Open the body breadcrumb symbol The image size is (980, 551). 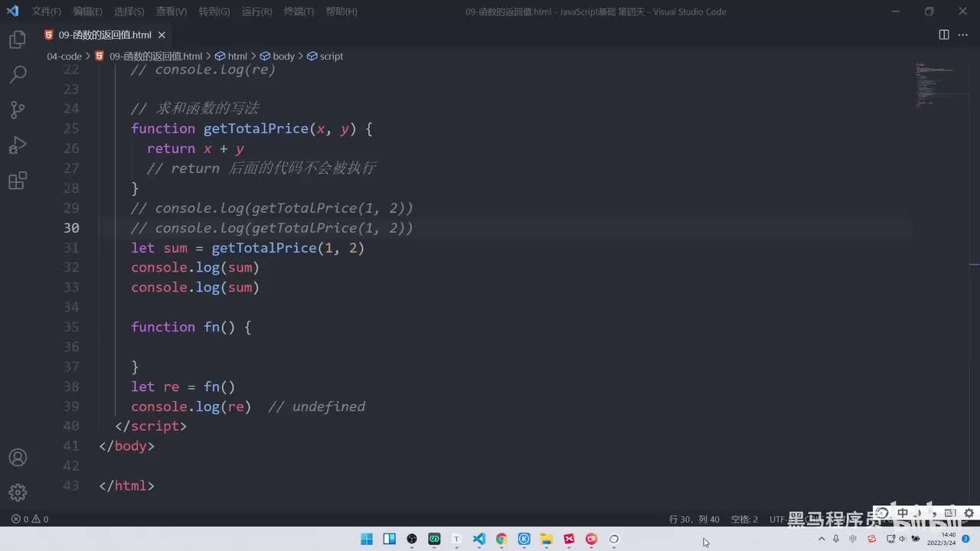point(277,56)
